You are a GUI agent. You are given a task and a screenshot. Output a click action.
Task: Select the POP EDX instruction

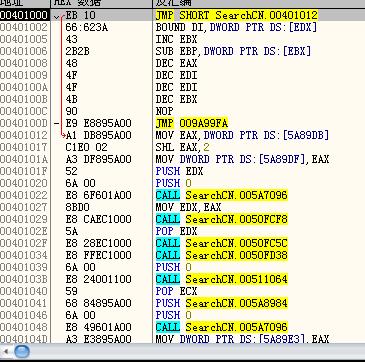(176, 231)
